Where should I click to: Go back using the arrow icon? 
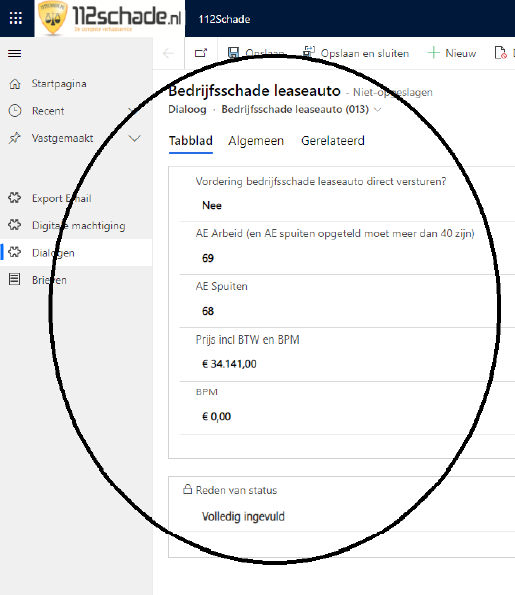168,53
